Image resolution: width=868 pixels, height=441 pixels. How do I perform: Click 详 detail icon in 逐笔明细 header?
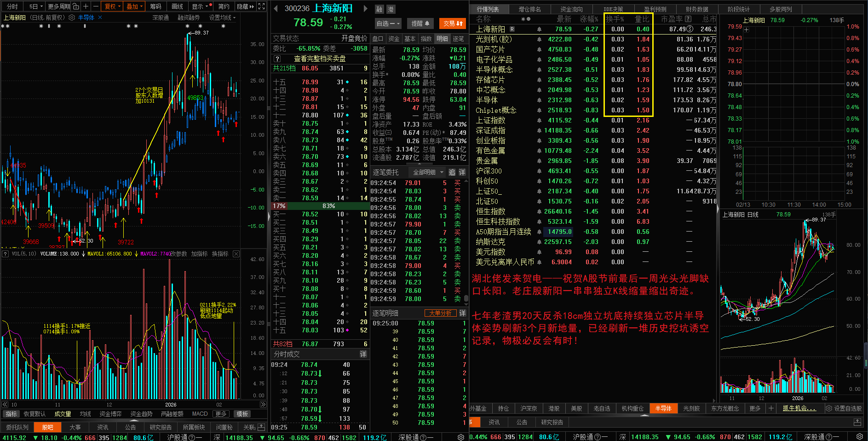point(462,313)
